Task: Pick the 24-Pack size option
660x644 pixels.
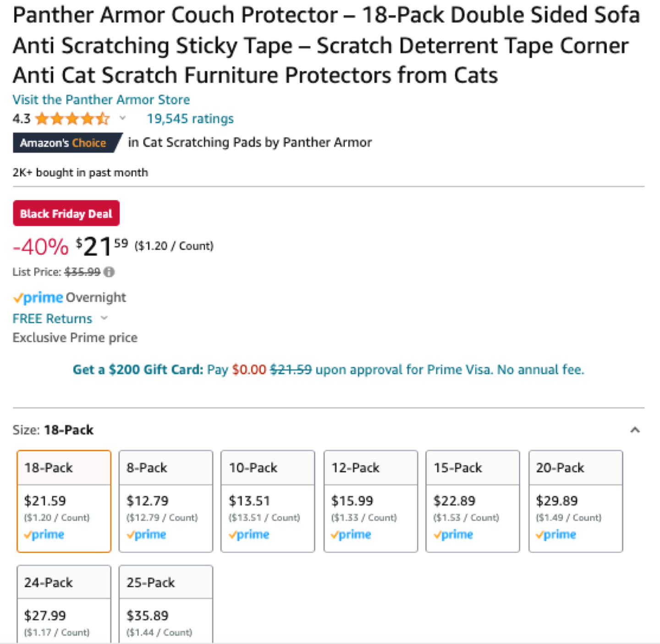Action: (x=64, y=605)
